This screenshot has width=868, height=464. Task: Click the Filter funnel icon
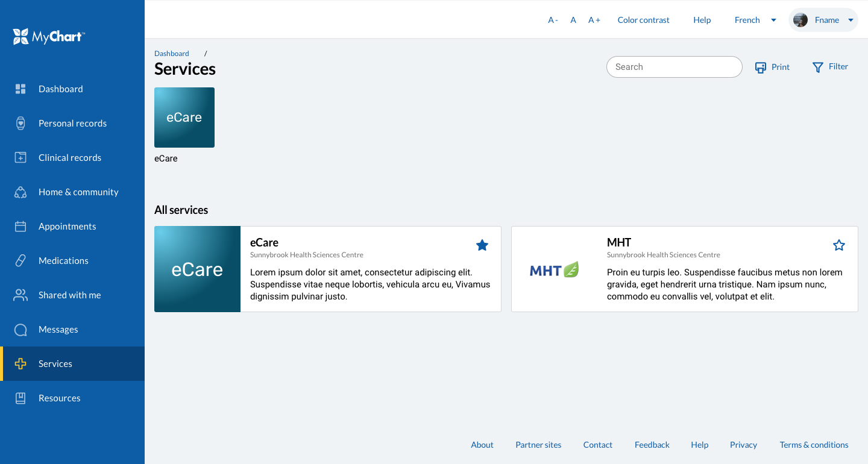pyautogui.click(x=817, y=67)
